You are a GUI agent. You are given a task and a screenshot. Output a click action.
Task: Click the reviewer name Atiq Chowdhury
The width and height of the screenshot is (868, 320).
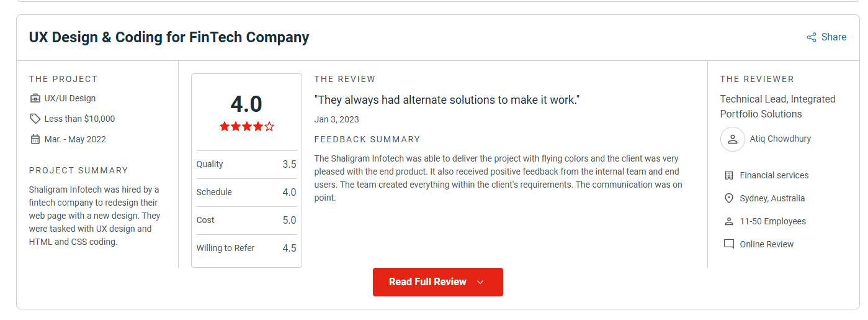point(780,139)
